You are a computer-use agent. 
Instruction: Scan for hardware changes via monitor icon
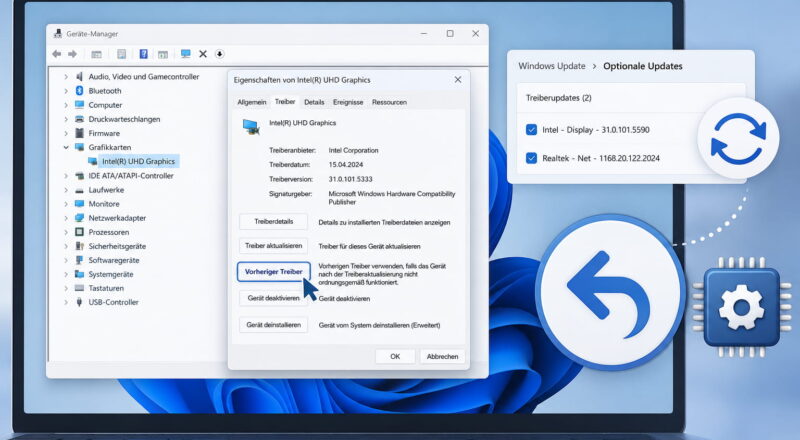pos(186,54)
